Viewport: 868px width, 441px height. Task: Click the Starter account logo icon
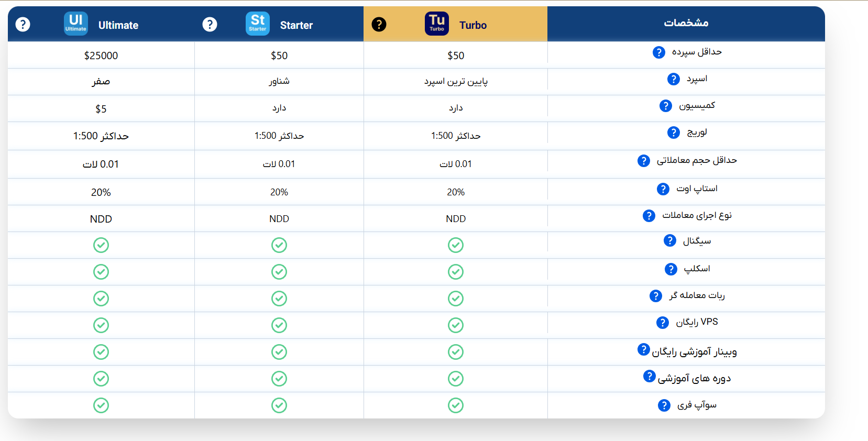258,24
